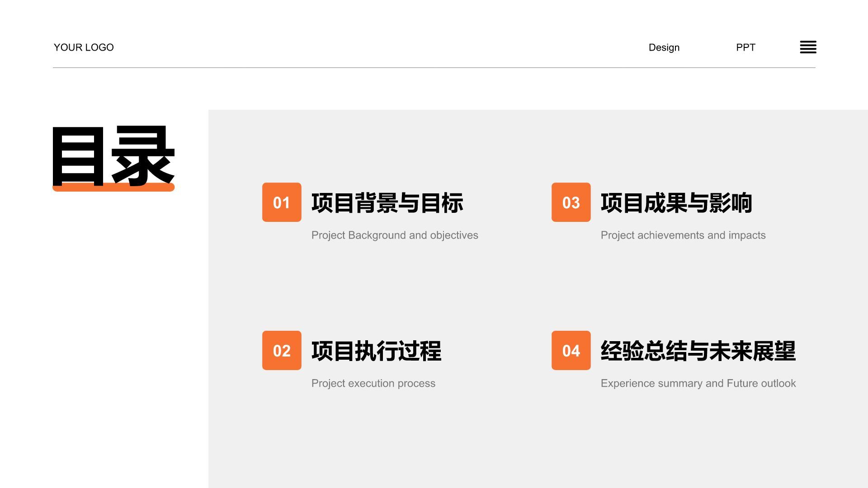868x488 pixels.
Task: Open the Design menu item
Action: [664, 47]
